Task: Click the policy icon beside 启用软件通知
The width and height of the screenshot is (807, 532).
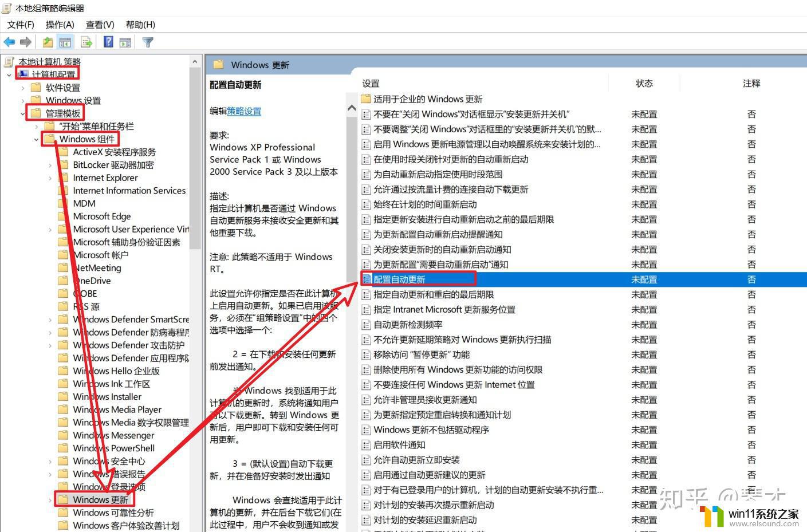Action: 366,445
